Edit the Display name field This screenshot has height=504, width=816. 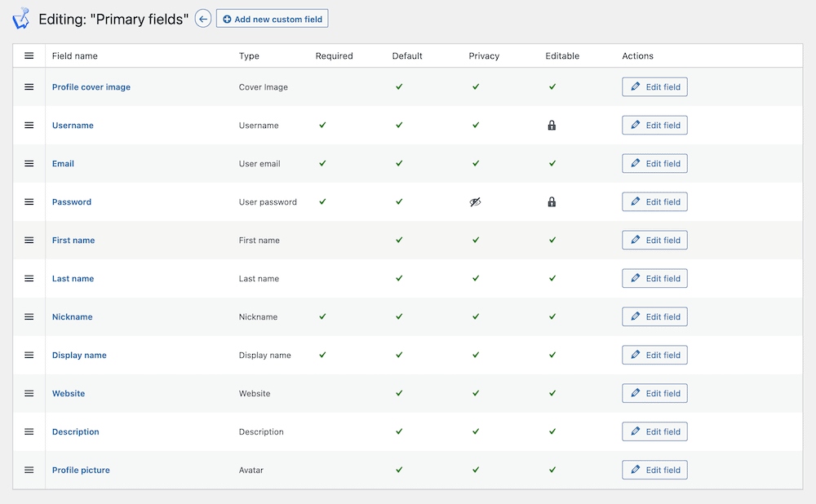654,356
